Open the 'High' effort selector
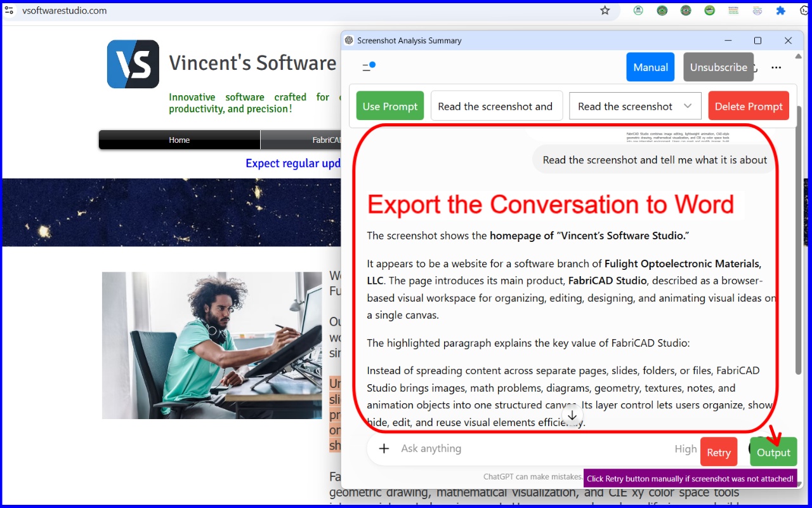Image resolution: width=812 pixels, height=508 pixels. 685,449
